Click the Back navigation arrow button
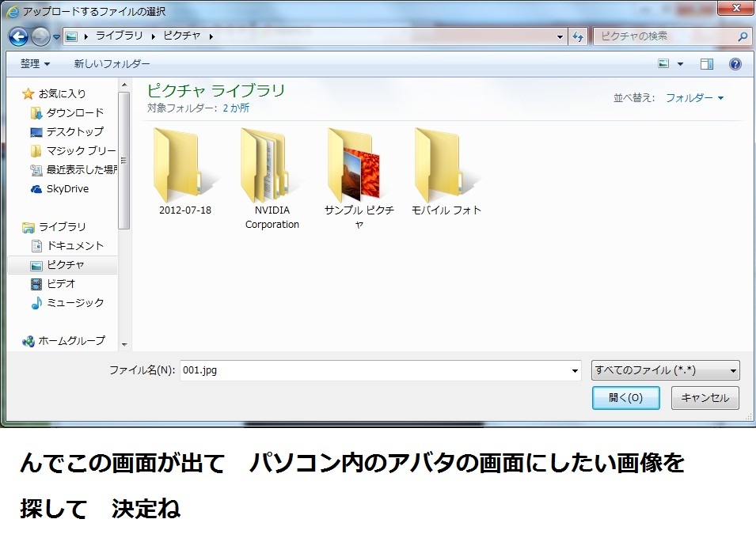This screenshot has height=557, width=756. (19, 36)
